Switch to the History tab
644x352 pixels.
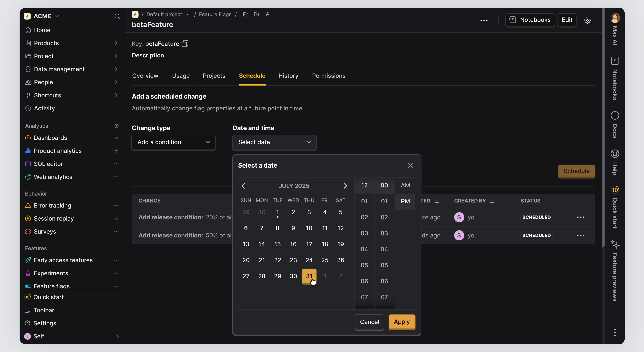(x=288, y=76)
